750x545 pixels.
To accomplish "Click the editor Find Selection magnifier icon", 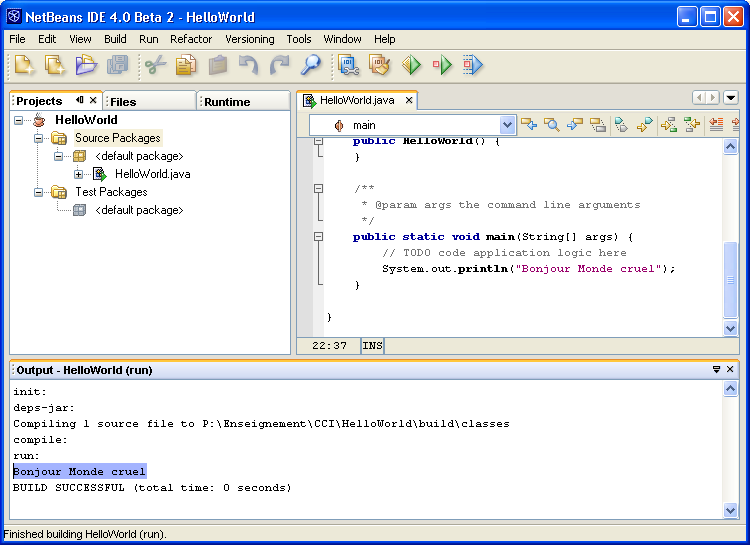I will click(552, 125).
